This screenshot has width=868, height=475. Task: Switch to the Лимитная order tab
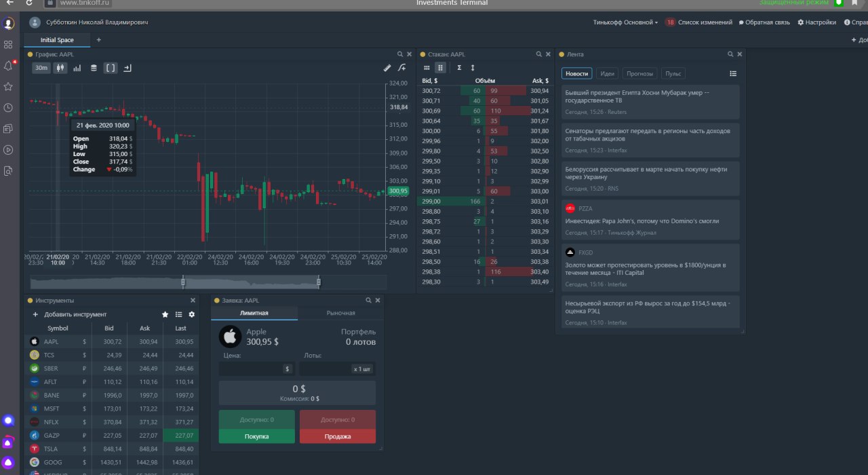(x=254, y=313)
